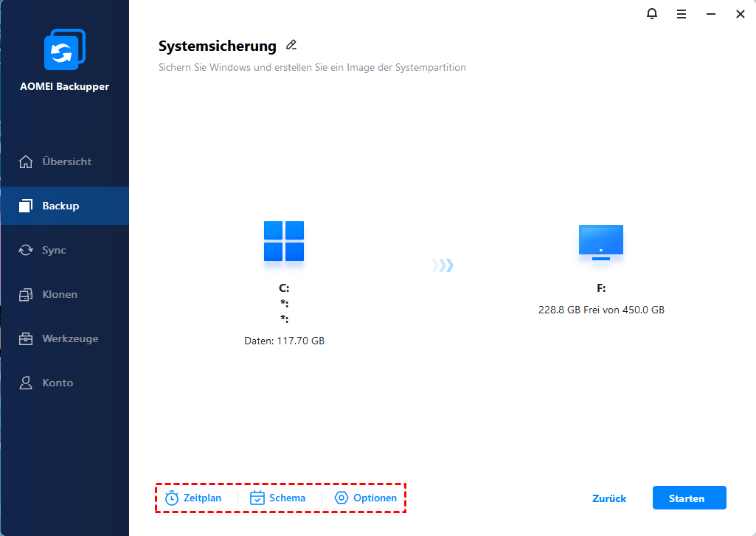Screen dimensions: 756x536
Task: Click the AOMEI Backupper logo icon
Action: 65,49
